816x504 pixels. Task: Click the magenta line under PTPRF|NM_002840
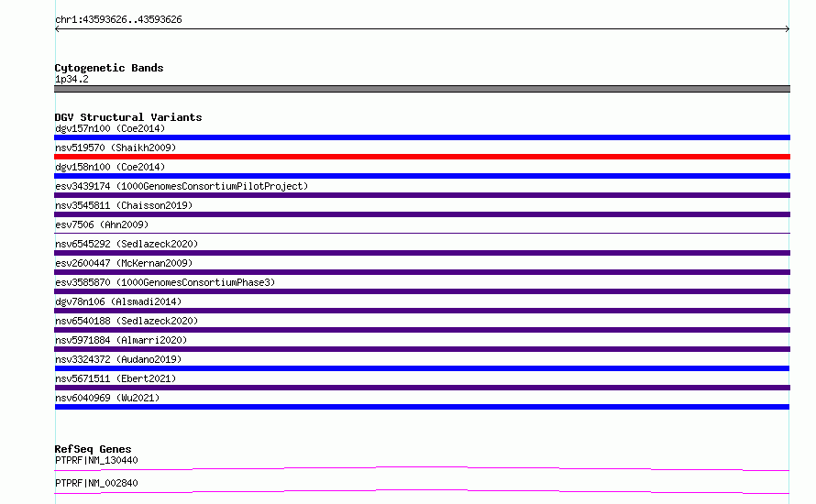pos(422,491)
